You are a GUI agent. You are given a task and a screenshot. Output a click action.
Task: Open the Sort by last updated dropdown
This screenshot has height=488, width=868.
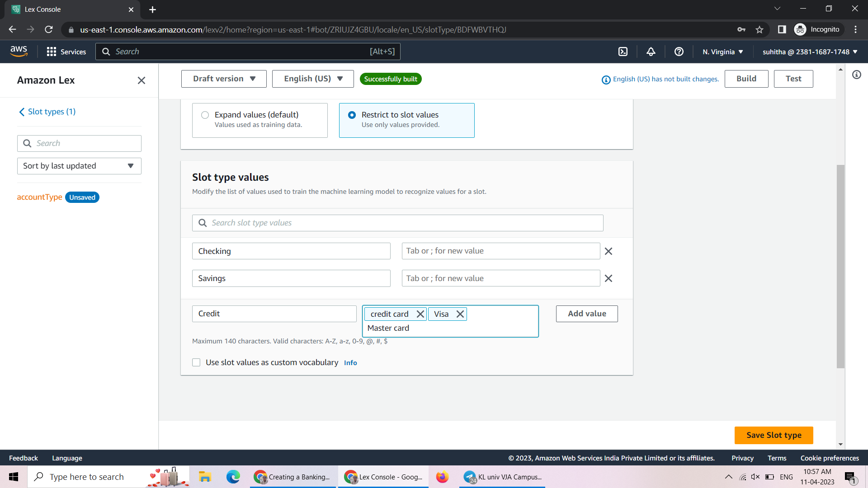point(79,166)
